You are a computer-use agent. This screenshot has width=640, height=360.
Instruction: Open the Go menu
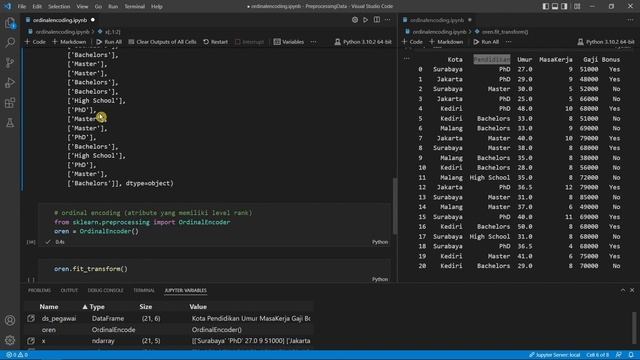pyautogui.click(x=98, y=7)
